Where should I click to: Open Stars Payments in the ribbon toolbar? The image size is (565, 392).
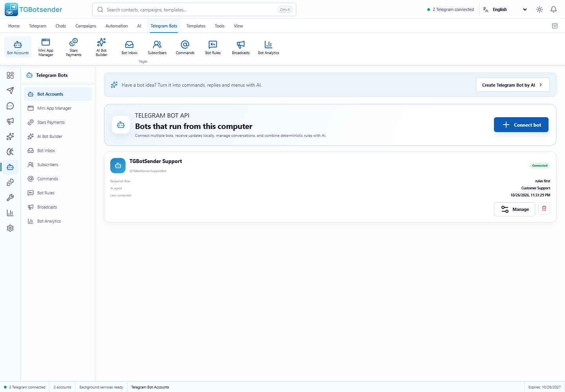point(74,47)
